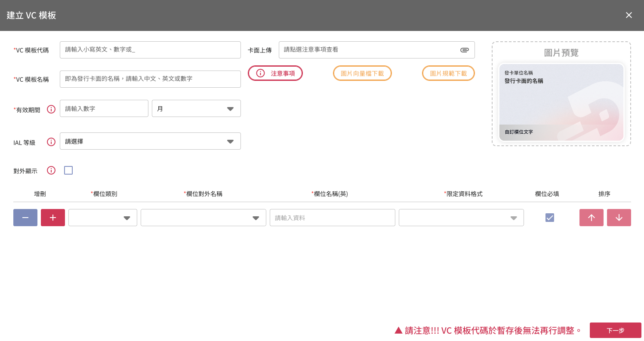Enable the 對外顯示 checkbox
This screenshot has height=341, width=644.
(68, 170)
